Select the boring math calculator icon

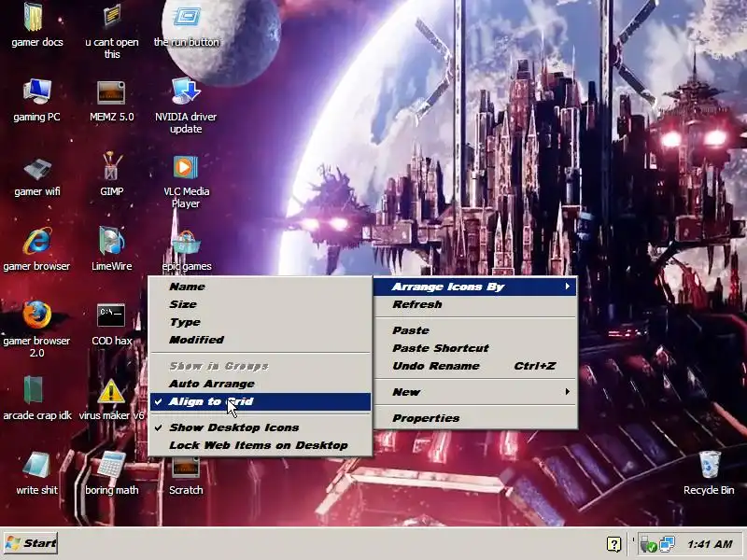(111, 464)
